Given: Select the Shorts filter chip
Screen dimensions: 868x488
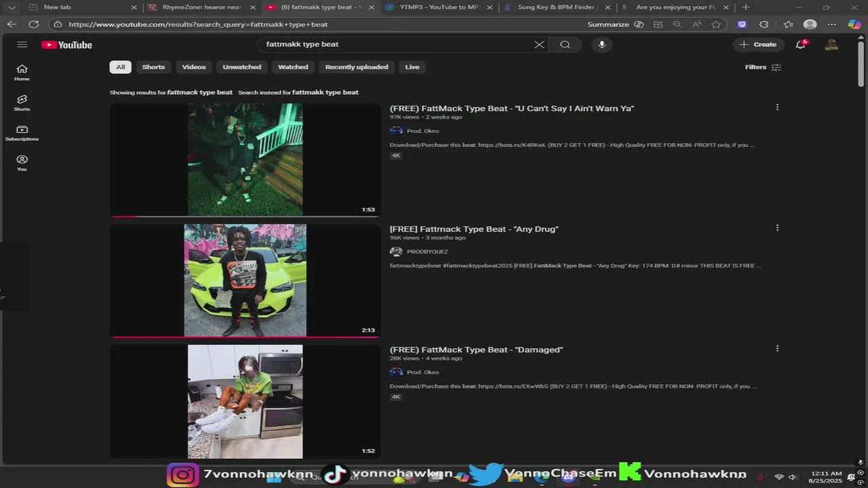Looking at the screenshot, I should [x=153, y=67].
